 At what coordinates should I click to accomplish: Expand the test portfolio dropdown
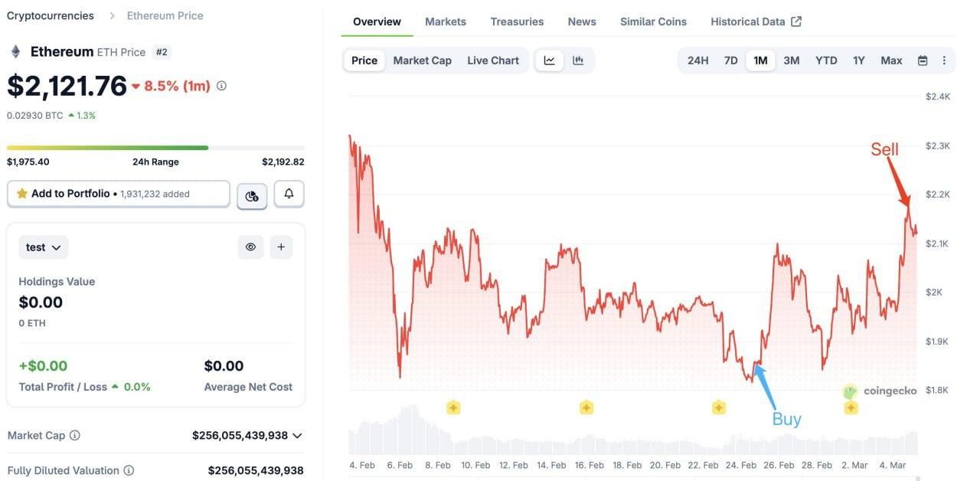pos(43,247)
